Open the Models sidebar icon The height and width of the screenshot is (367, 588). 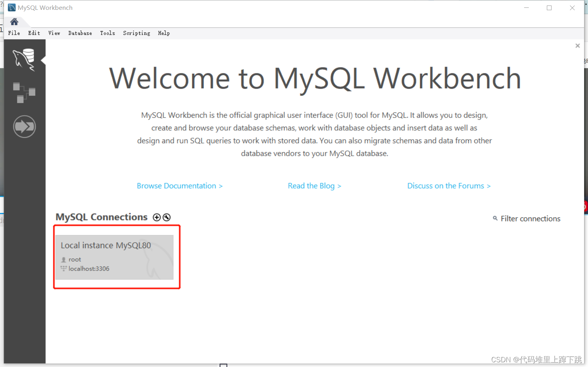coord(24,93)
